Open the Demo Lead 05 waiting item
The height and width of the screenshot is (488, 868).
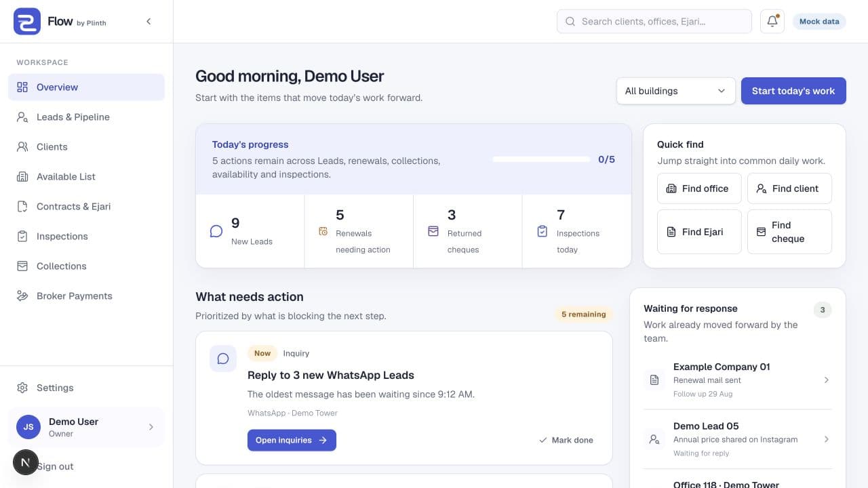(738, 439)
